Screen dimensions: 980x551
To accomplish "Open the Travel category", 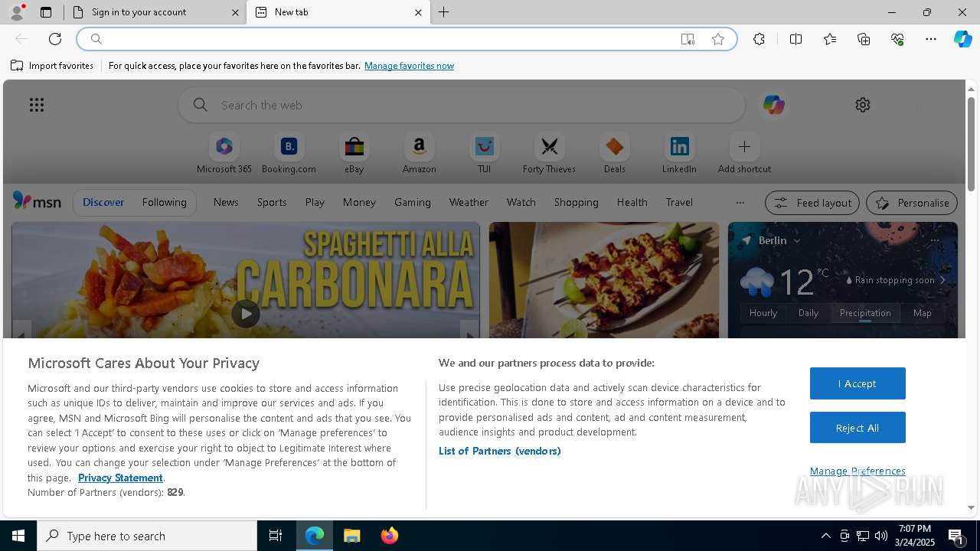I will click(x=679, y=202).
